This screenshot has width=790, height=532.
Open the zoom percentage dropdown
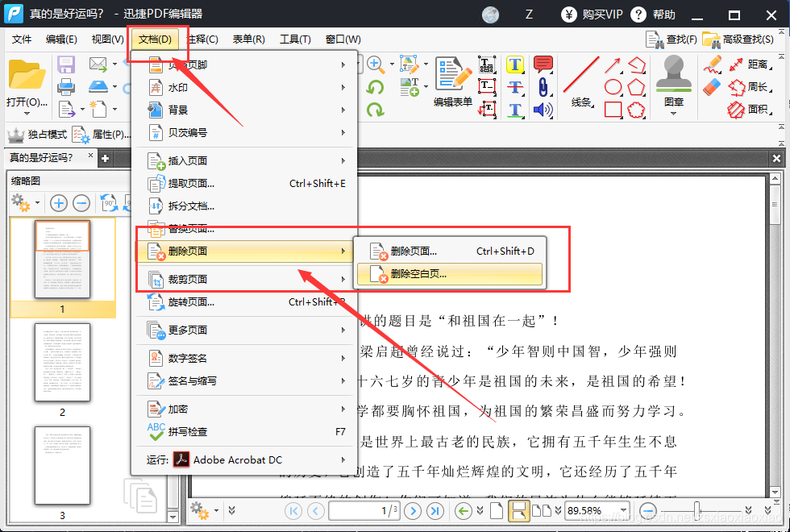[624, 510]
